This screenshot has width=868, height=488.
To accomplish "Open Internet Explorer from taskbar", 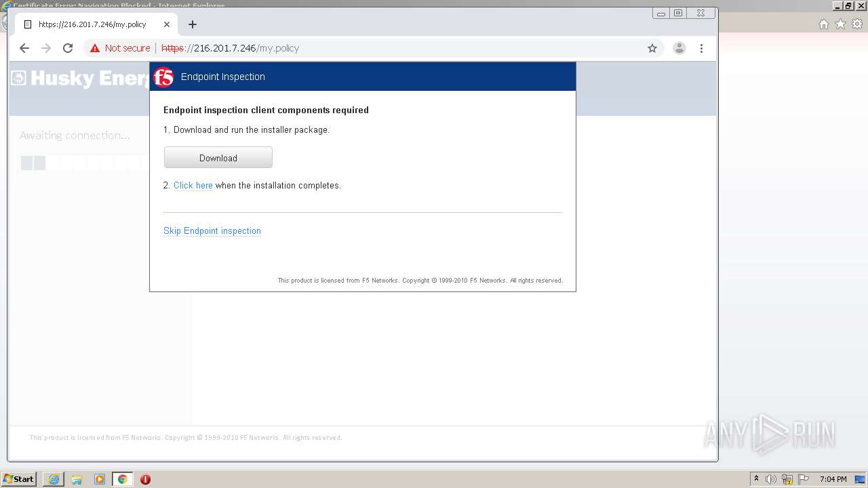I will (54, 479).
